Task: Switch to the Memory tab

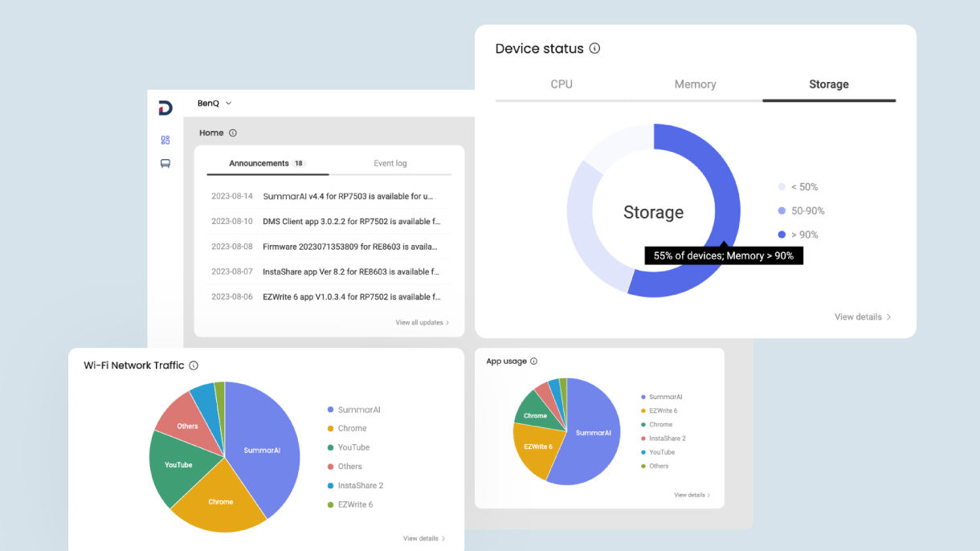Action: pos(695,84)
